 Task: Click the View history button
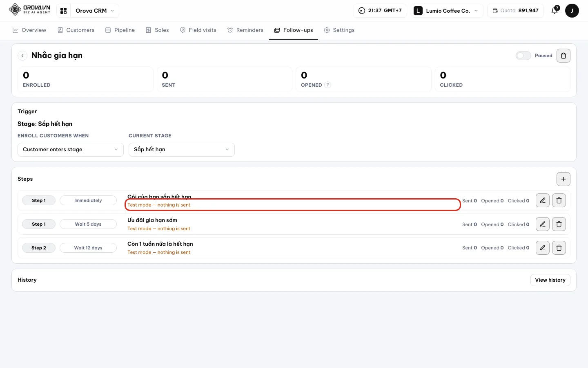click(550, 280)
